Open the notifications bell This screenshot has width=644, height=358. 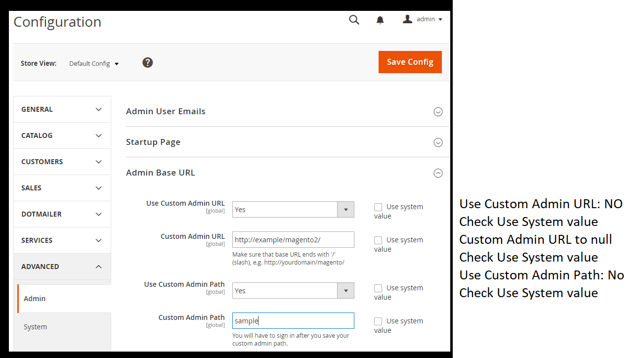pyautogui.click(x=380, y=20)
